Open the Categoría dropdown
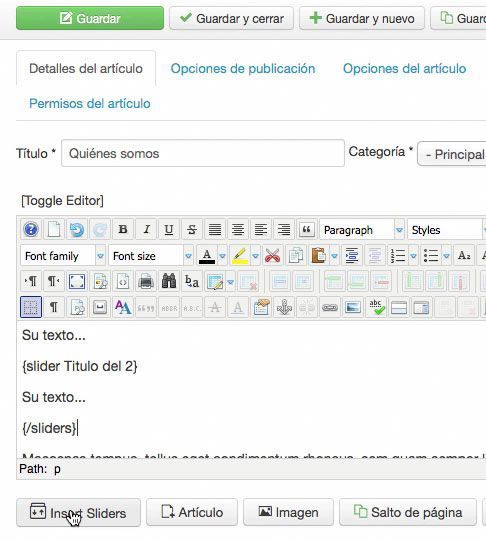Viewport: 486px width, 540px height. [x=452, y=154]
